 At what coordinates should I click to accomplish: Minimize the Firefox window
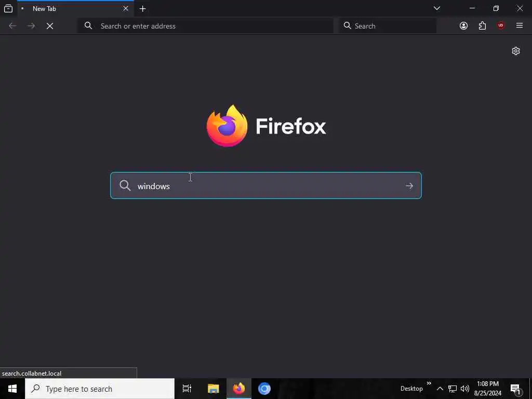pyautogui.click(x=472, y=8)
